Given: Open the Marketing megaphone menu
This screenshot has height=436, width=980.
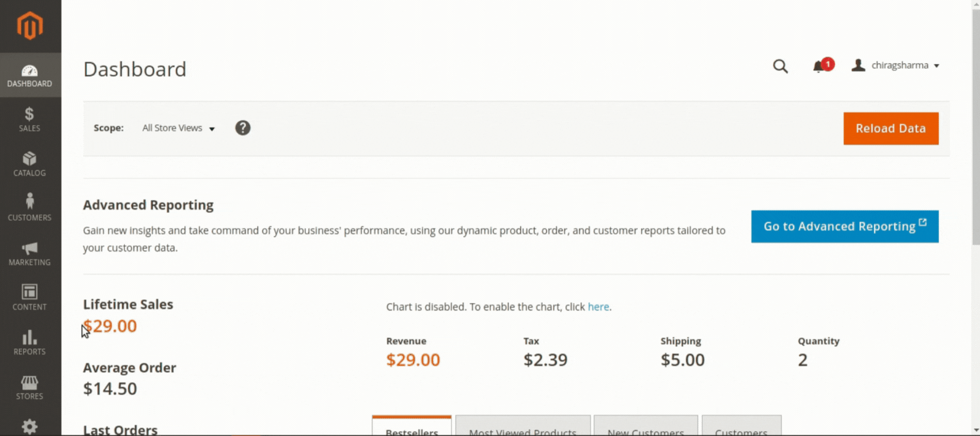Looking at the screenshot, I should click(29, 253).
